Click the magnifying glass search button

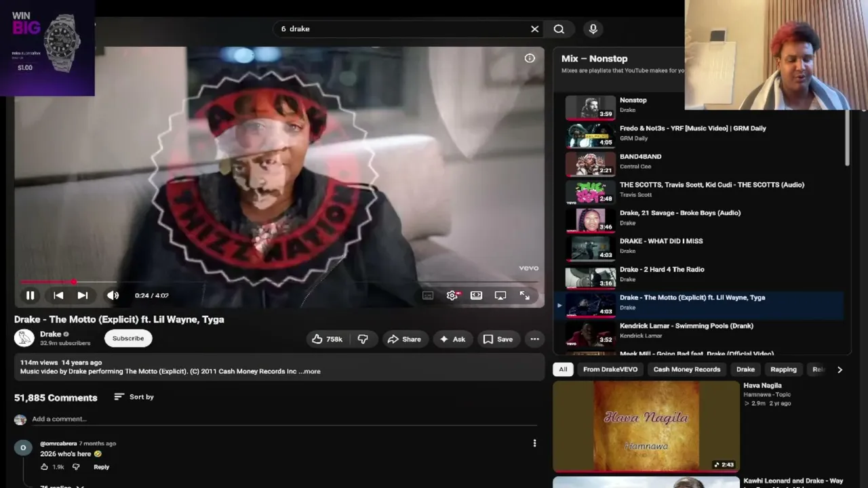tap(559, 29)
